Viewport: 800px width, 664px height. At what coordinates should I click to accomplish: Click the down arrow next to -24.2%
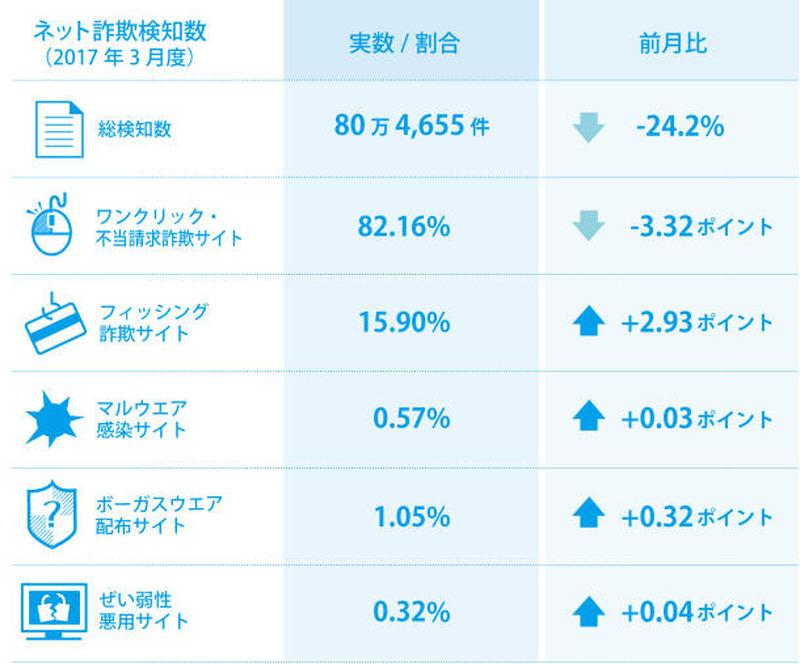tap(588, 128)
